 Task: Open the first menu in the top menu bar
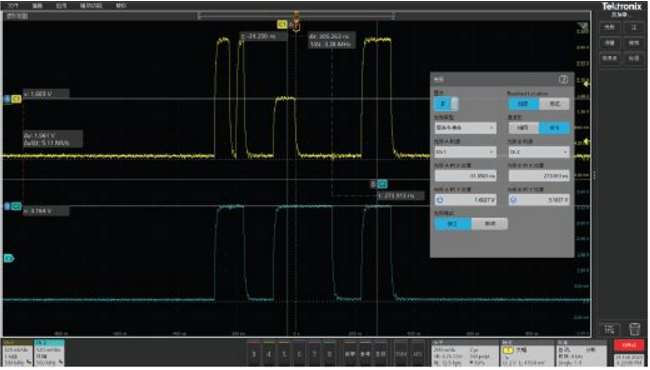pyautogui.click(x=13, y=6)
